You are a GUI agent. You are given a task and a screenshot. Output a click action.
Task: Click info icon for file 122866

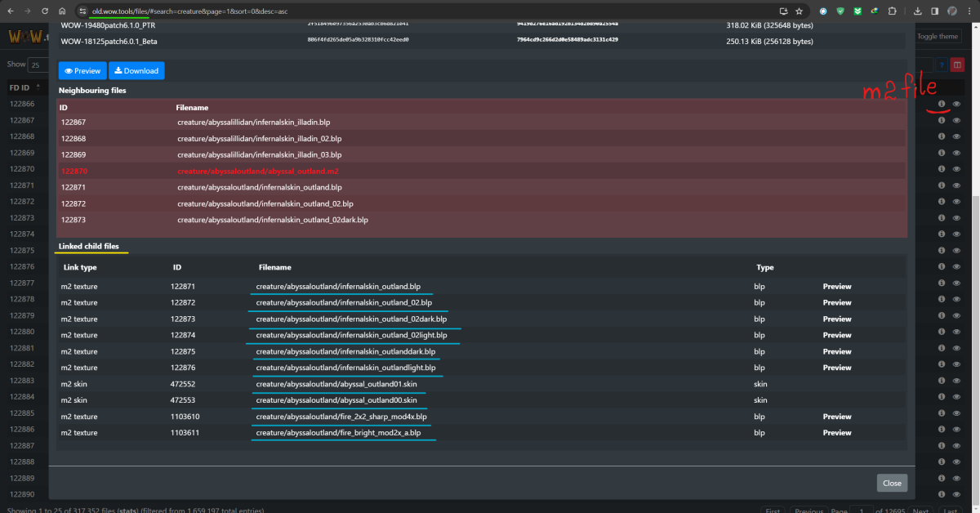(x=942, y=104)
